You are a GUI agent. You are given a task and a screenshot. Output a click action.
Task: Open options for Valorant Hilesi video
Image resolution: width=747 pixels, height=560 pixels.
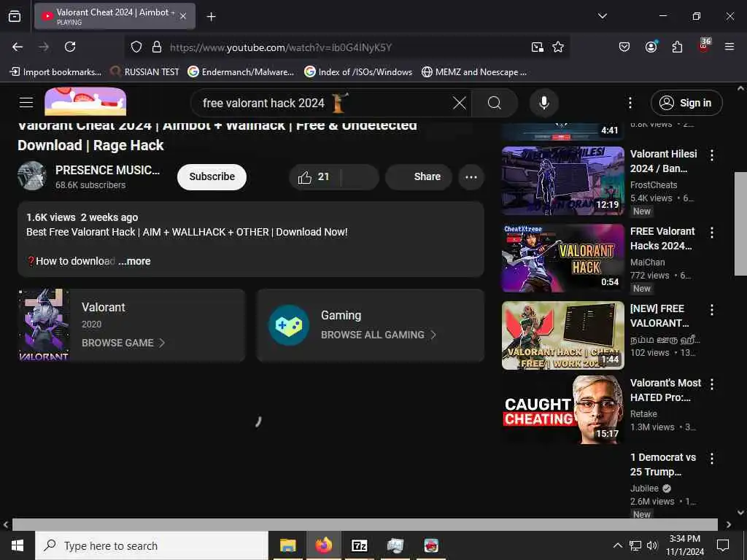[712, 155]
